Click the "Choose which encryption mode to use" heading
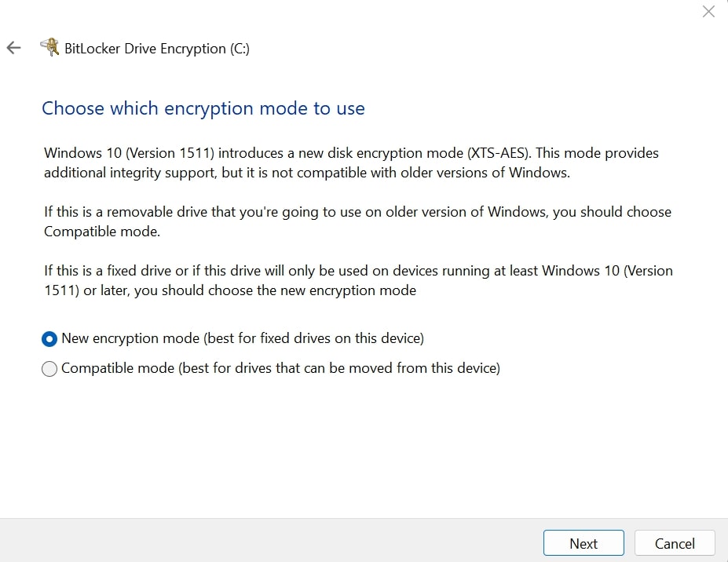 203,108
